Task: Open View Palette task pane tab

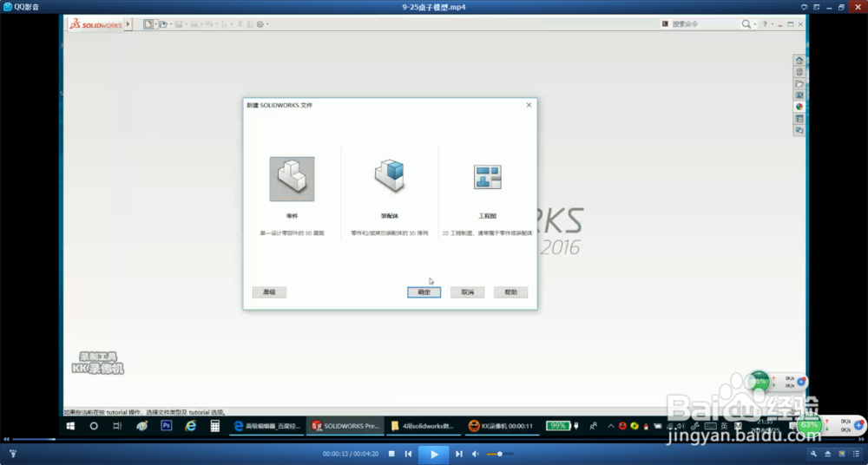Action: pyautogui.click(x=799, y=95)
